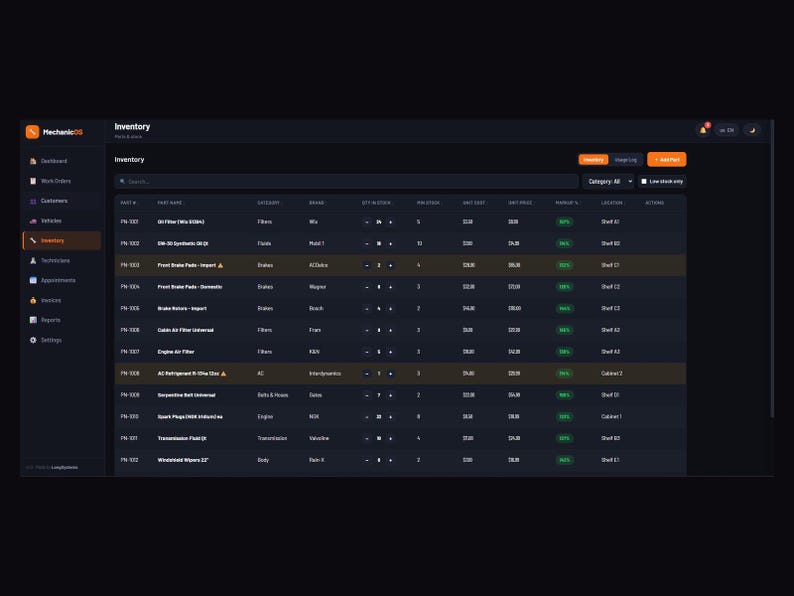Click the markup badge for Oil Filter (Wix)
This screenshot has height=596, width=794.
click(564, 222)
